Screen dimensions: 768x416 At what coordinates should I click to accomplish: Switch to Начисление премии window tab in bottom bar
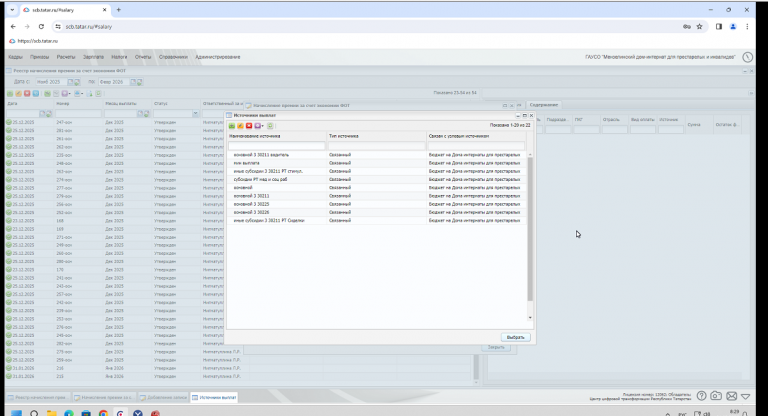coord(103,397)
